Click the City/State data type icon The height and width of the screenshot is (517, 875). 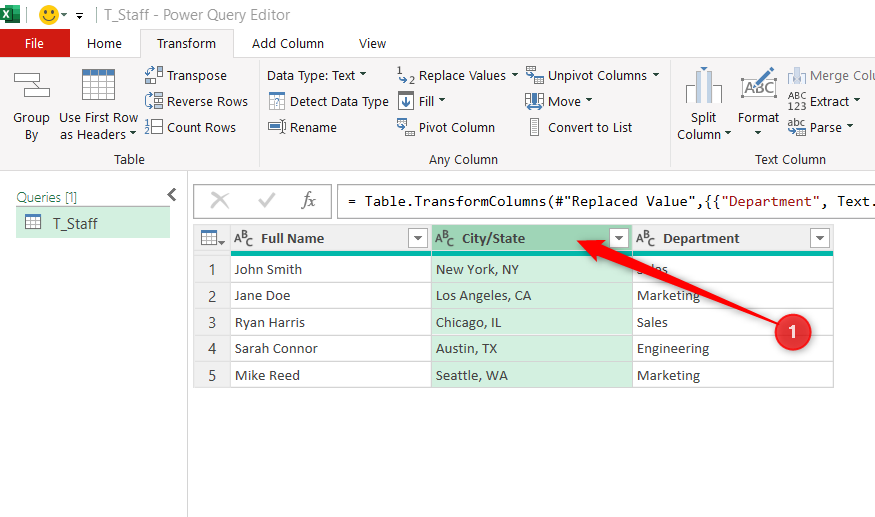tap(444, 238)
